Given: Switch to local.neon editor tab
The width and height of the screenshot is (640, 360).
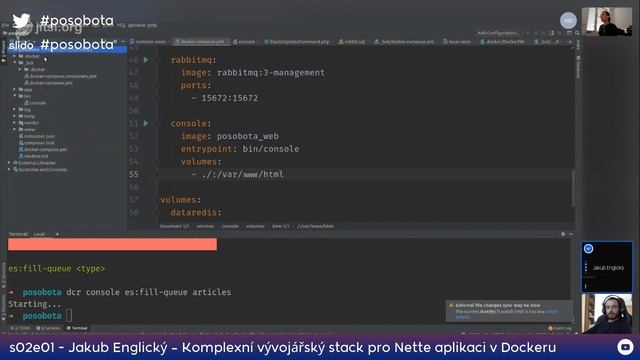Looking at the screenshot, I should pos(457,42).
